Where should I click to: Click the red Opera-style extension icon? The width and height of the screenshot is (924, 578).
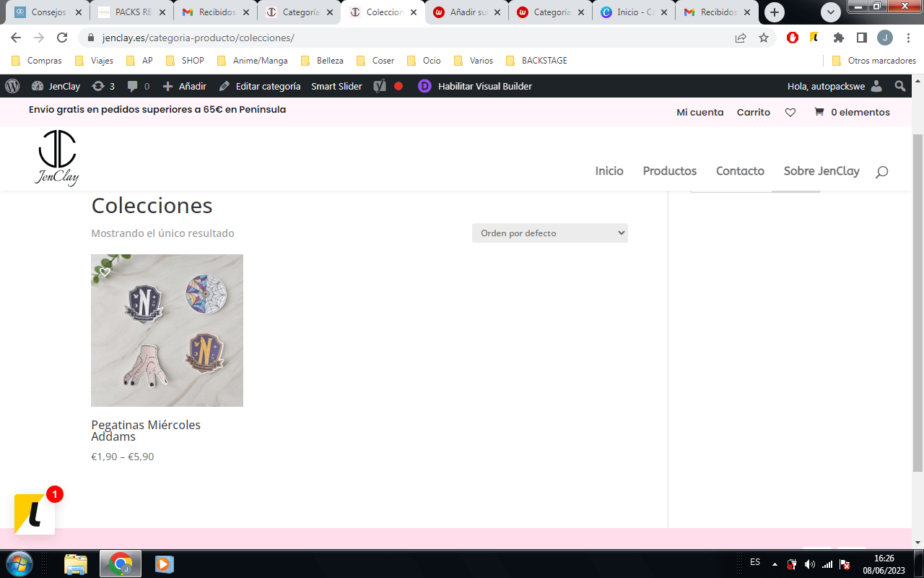(793, 38)
